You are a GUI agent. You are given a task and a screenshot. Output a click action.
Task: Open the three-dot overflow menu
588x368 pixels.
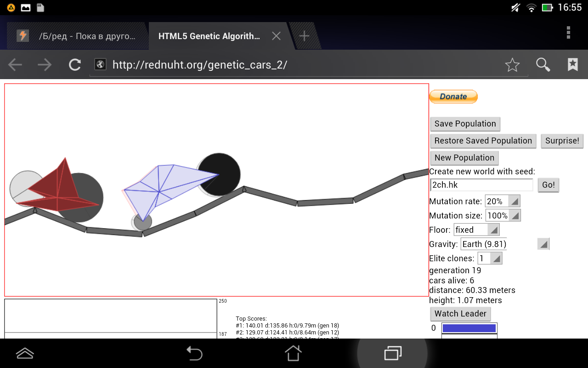pos(568,32)
